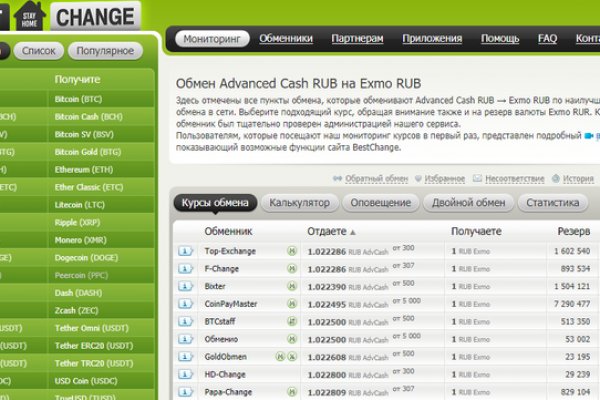Switch to the Калькулятор tab
This screenshot has width=600, height=400.
tap(299, 202)
